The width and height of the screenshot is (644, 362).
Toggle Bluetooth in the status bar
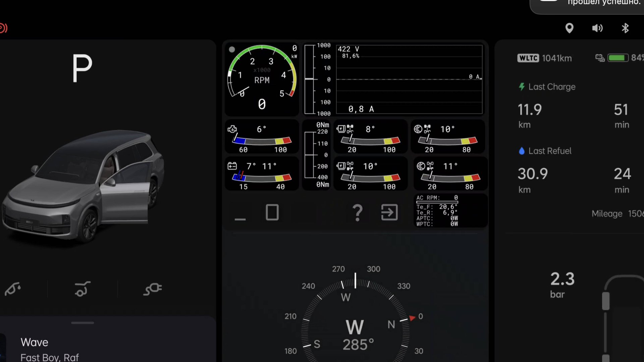point(625,28)
